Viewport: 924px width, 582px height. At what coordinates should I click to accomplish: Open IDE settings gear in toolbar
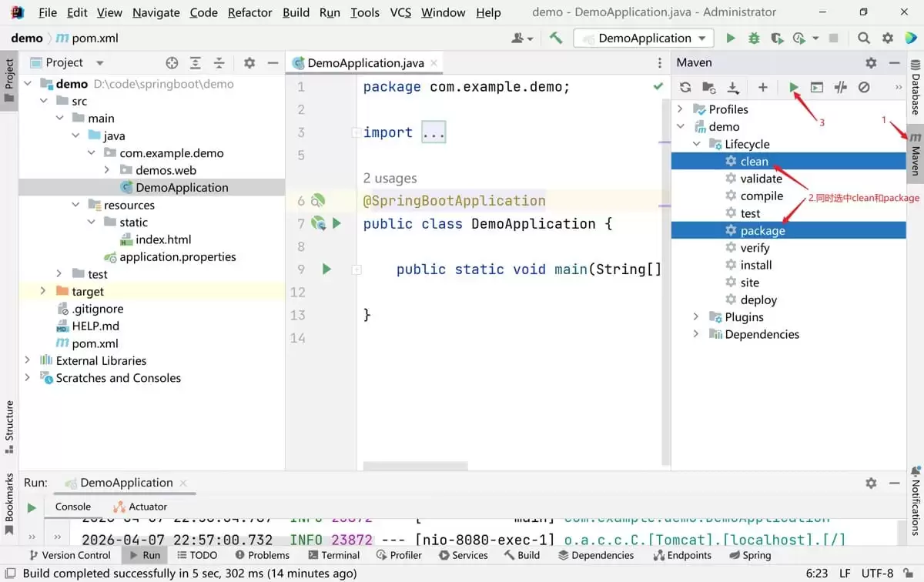(888, 38)
